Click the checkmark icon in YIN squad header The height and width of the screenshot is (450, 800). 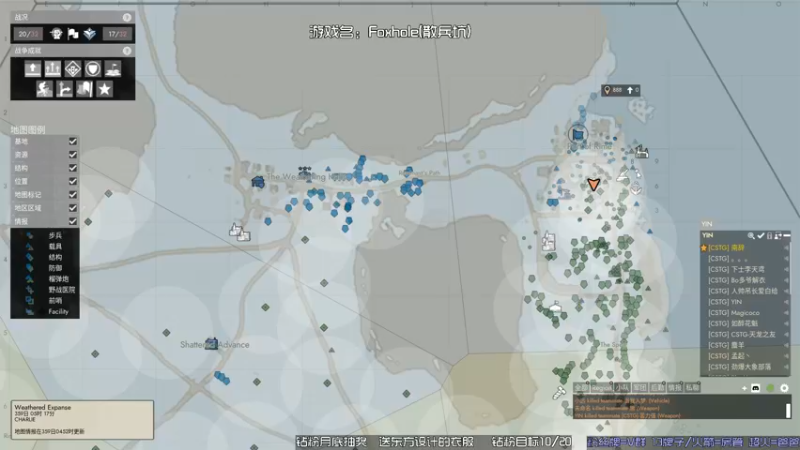[760, 236]
